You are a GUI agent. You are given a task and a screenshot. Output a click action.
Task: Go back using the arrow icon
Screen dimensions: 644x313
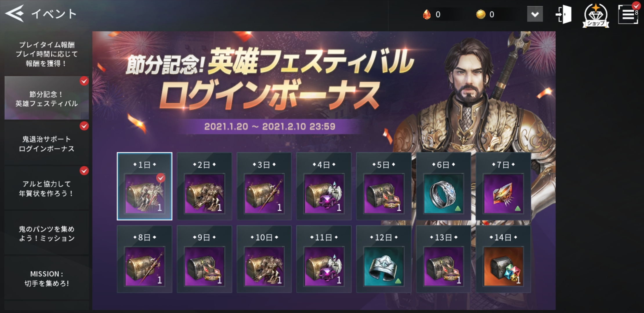[15, 13]
